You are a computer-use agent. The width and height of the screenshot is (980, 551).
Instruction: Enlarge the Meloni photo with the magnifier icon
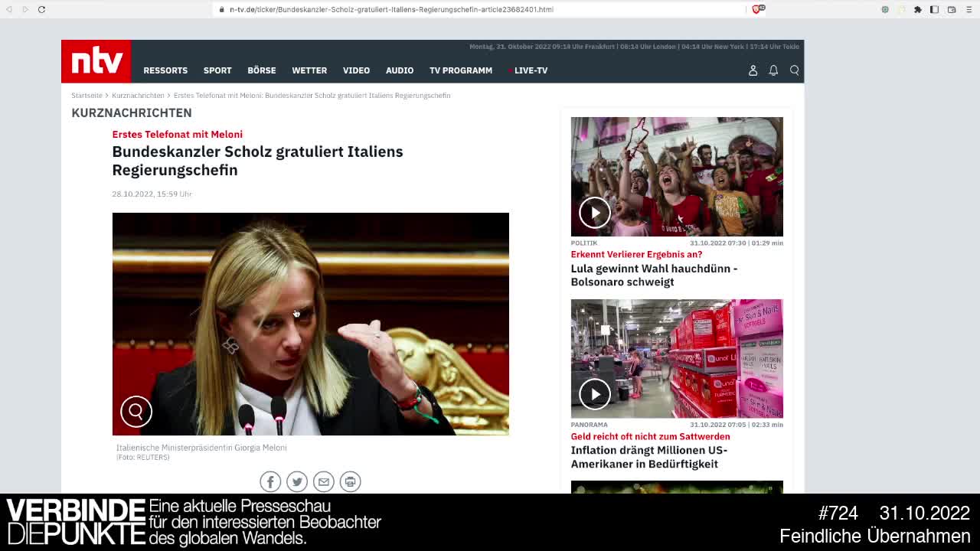pyautogui.click(x=136, y=412)
